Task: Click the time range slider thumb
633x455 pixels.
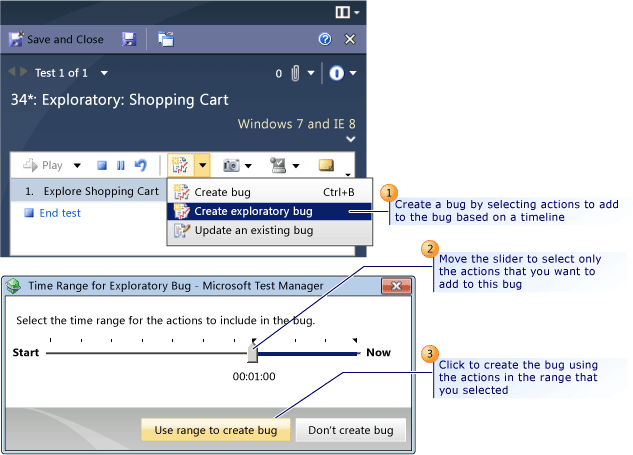Action: coord(253,354)
